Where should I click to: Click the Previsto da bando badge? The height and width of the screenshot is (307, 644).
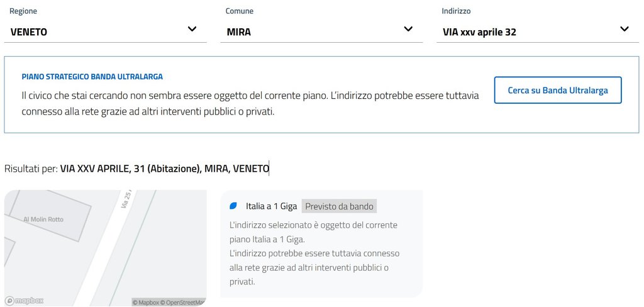point(340,206)
